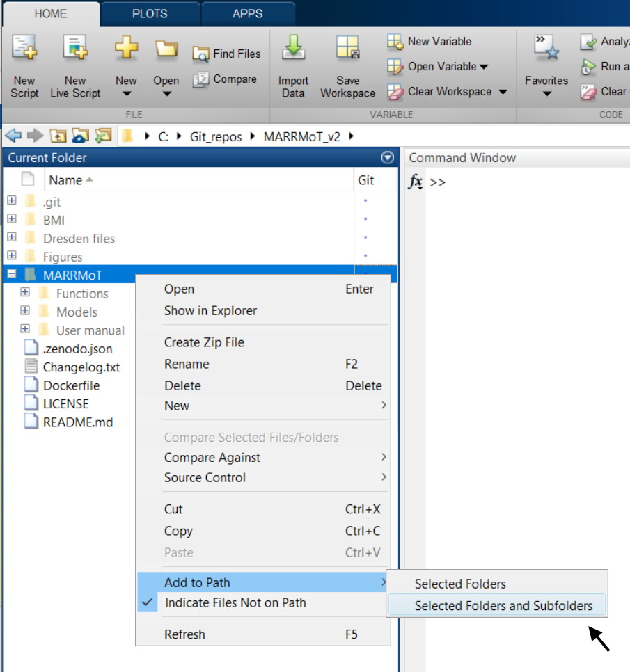Image resolution: width=630 pixels, height=672 pixels.
Task: Click the address bar folder icon
Action: (127, 136)
